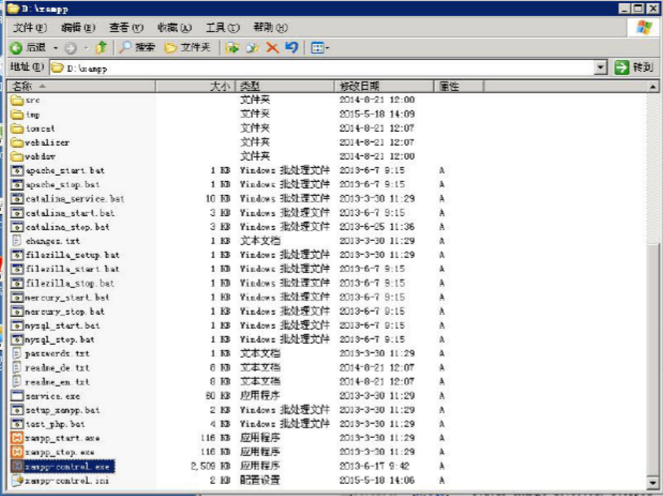The image size is (663, 496).
Task: Select xampp_stop.exe orange icon
Action: tap(17, 452)
